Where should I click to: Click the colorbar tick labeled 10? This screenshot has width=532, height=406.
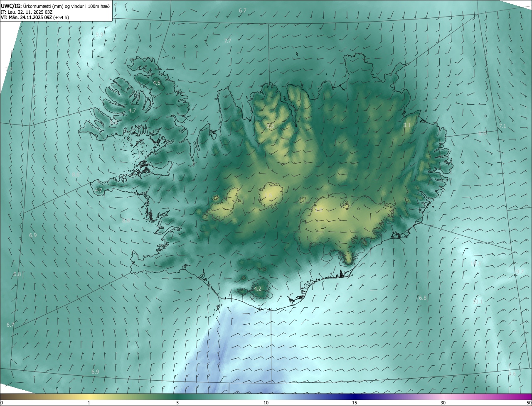266,403
